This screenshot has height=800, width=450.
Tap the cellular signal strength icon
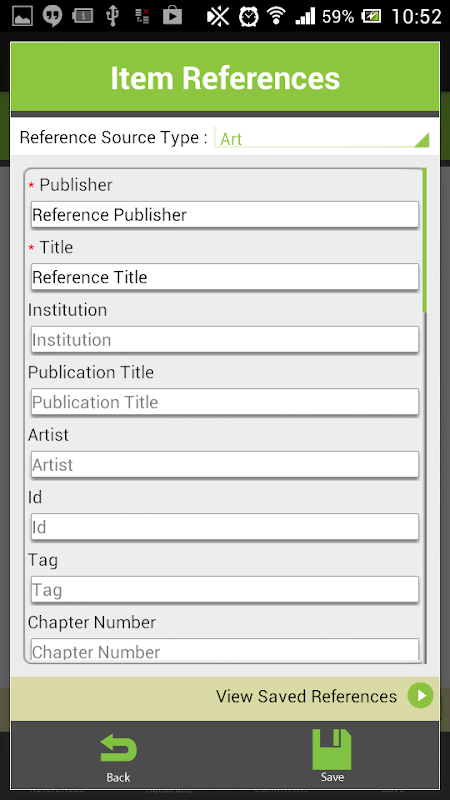coord(305,16)
